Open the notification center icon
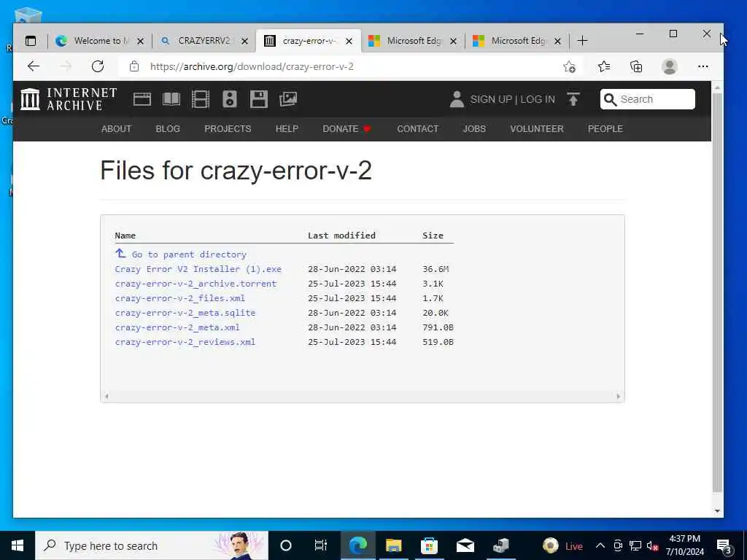 pyautogui.click(x=724, y=546)
